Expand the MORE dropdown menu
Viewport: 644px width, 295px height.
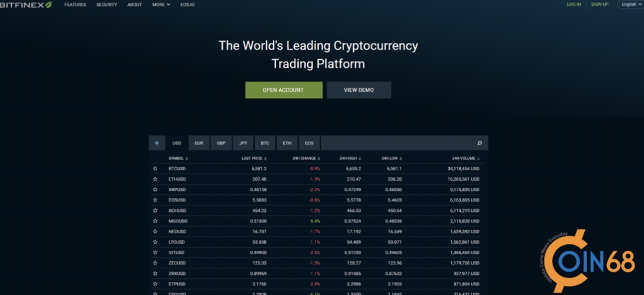[161, 5]
